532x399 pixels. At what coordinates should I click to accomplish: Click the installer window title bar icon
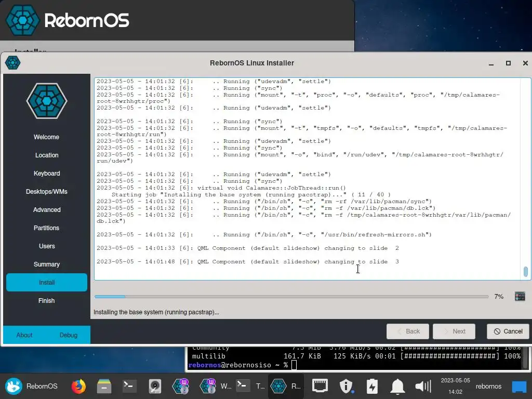pos(13,63)
